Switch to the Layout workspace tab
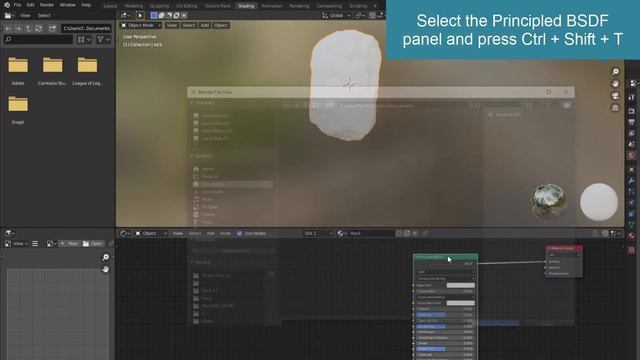The width and height of the screenshot is (640, 360). (110, 6)
